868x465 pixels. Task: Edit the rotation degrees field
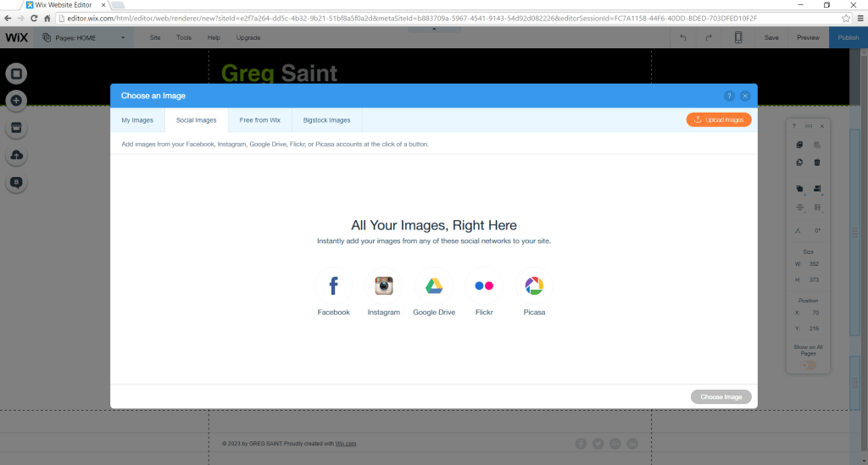[x=818, y=230]
